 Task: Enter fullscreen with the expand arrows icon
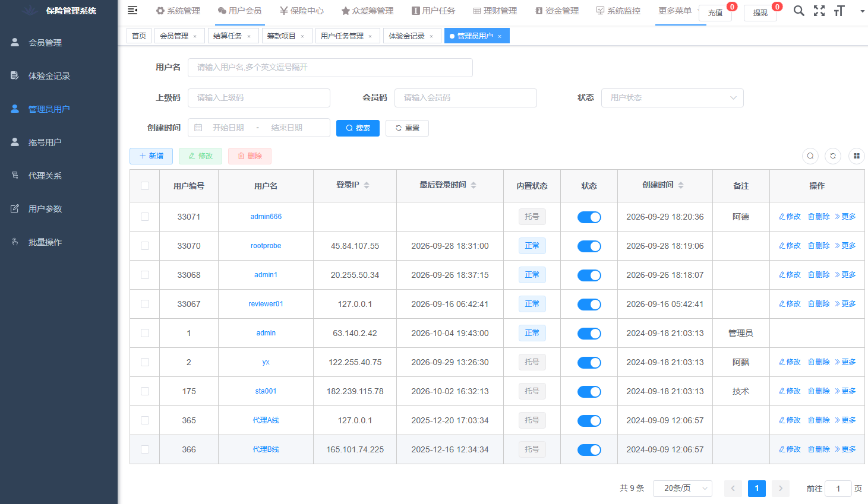point(819,11)
